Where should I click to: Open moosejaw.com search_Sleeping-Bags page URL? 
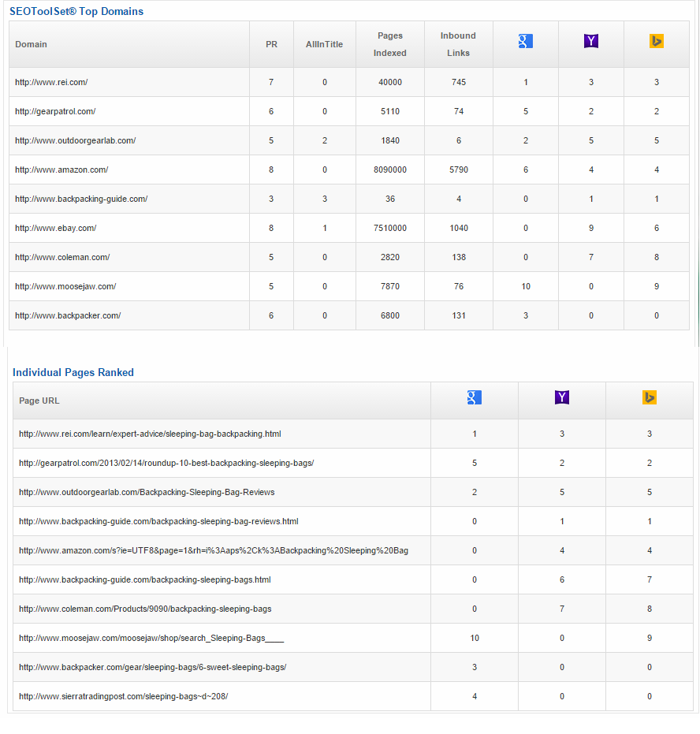tap(151, 638)
